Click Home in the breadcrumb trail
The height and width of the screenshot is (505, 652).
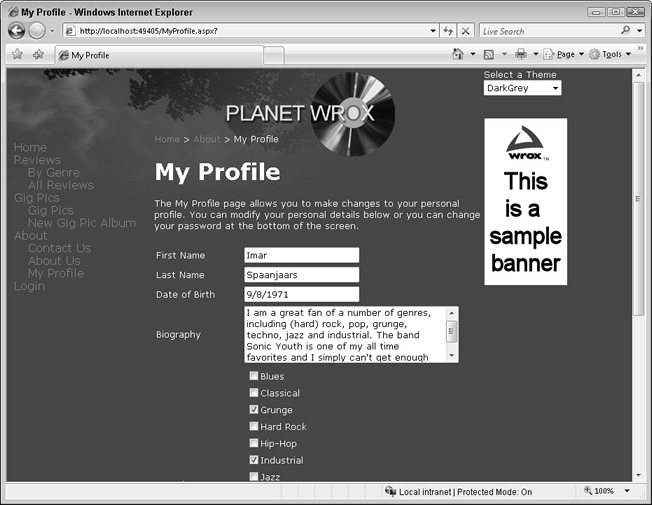point(167,139)
